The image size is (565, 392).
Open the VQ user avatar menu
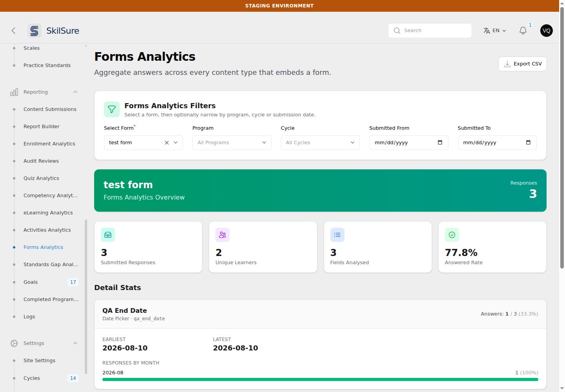pyautogui.click(x=547, y=31)
